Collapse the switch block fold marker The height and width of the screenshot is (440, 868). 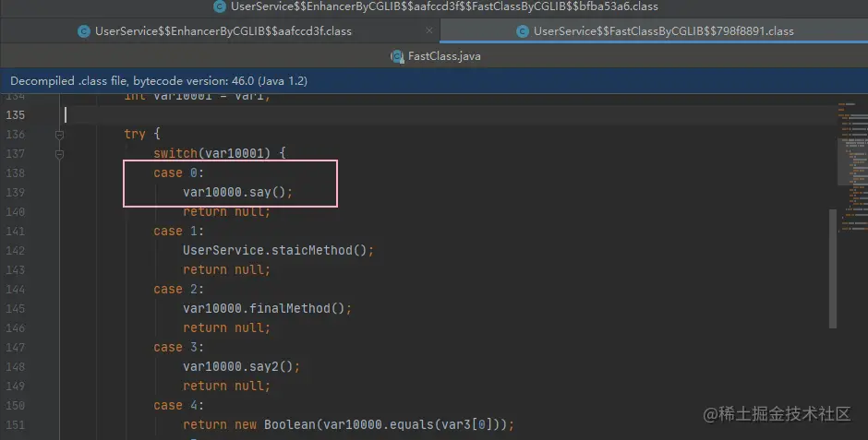pos(59,154)
